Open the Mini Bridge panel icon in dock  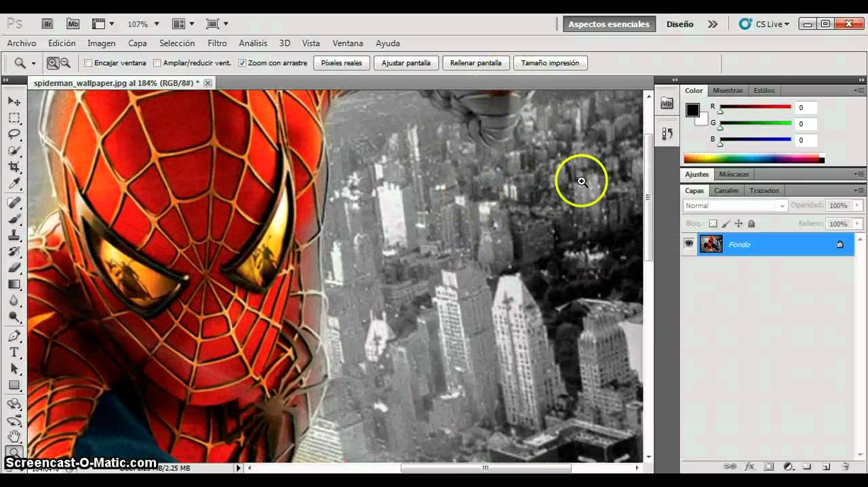coord(667,103)
